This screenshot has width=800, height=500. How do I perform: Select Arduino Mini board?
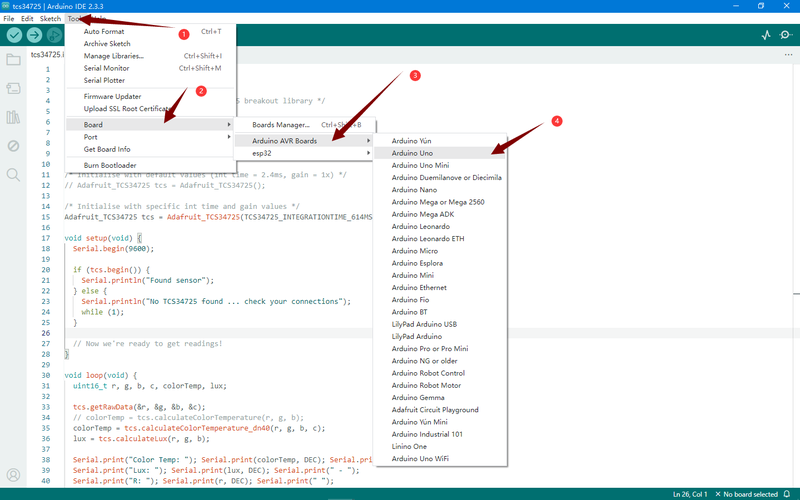coord(440,276)
